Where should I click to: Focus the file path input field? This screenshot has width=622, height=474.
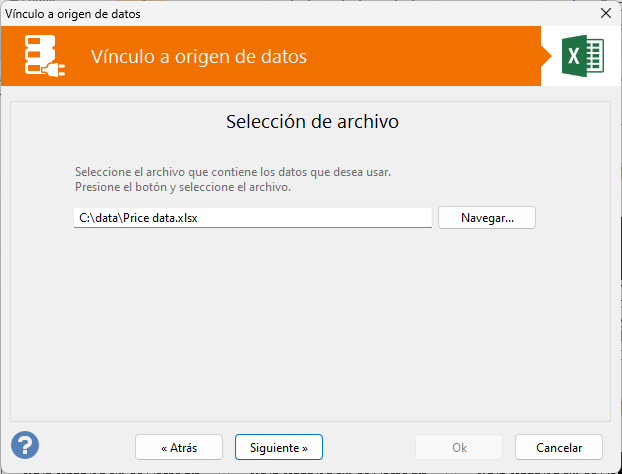coord(253,218)
